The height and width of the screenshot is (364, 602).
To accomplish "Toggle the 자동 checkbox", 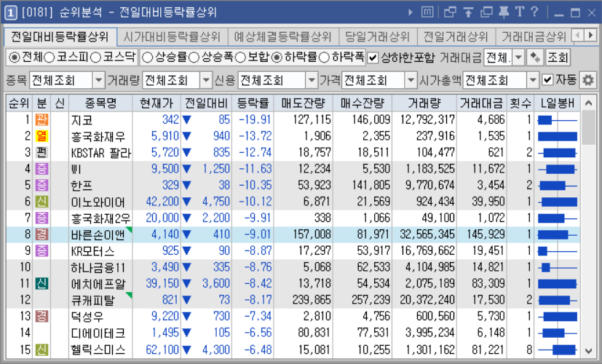I will coord(547,80).
